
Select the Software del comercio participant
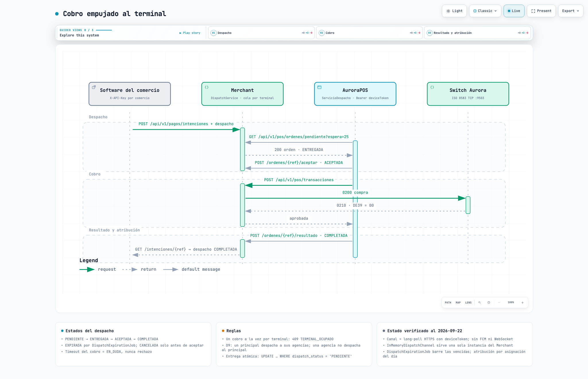click(130, 94)
